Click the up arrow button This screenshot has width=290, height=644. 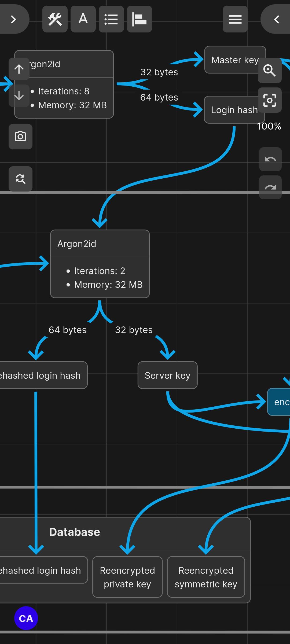(x=19, y=69)
